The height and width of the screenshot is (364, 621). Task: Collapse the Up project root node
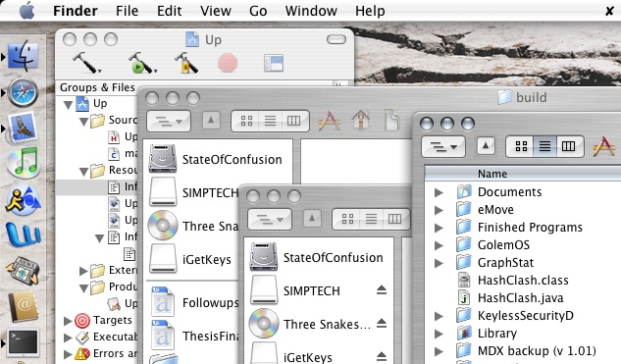point(68,105)
